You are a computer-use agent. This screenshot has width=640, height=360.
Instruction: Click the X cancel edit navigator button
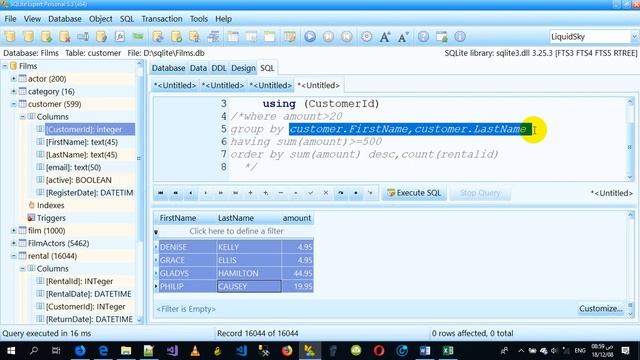coord(326,193)
